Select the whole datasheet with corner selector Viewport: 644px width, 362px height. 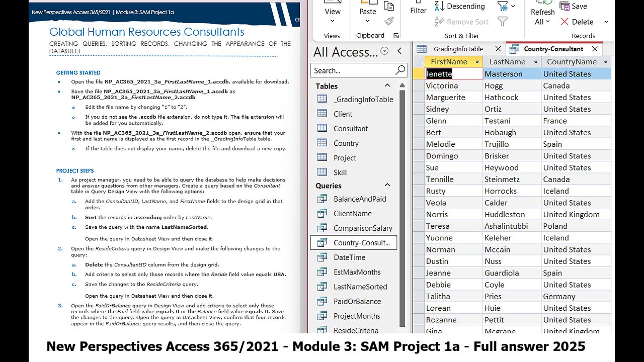point(419,62)
